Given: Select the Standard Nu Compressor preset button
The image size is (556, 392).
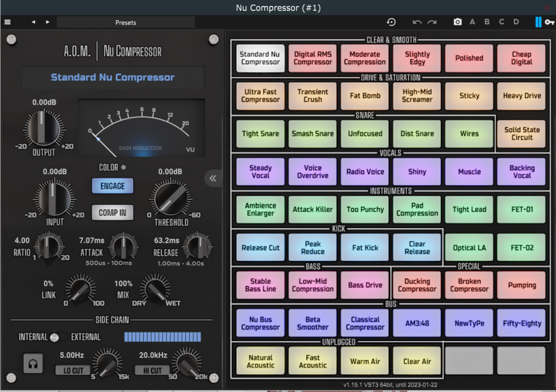Looking at the screenshot, I should (x=260, y=58).
